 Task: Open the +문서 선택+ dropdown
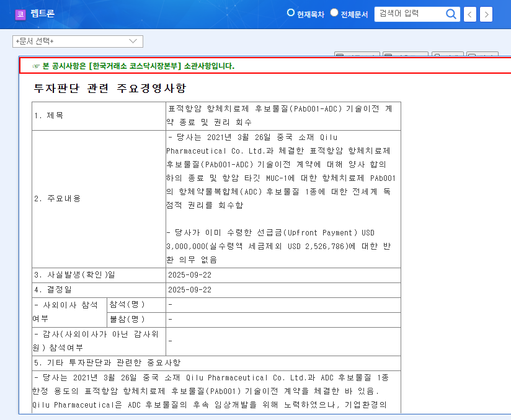[78, 42]
